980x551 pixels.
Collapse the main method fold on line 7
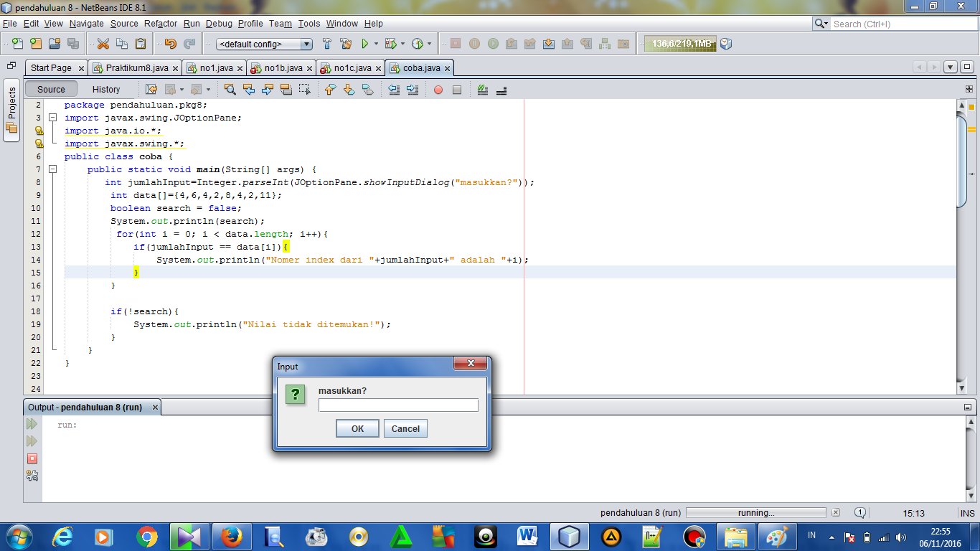52,169
